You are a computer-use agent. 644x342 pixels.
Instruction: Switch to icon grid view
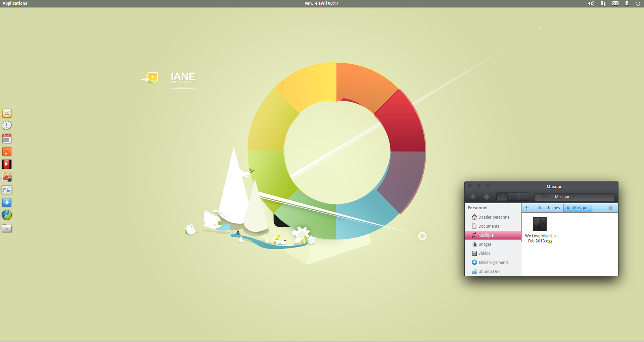[x=502, y=197]
